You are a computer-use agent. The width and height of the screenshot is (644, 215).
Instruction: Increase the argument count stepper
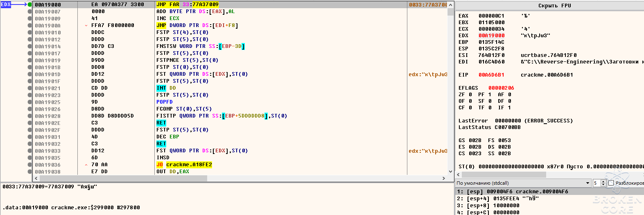click(x=603, y=181)
